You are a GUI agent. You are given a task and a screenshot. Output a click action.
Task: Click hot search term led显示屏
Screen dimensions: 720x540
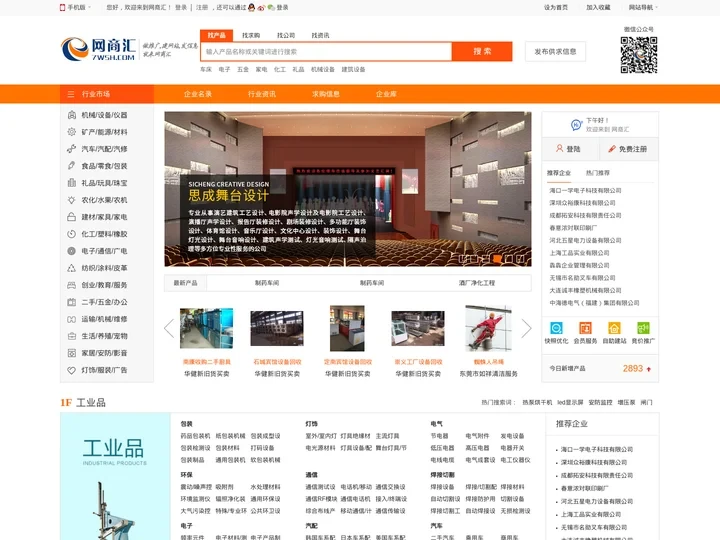pyautogui.click(x=570, y=402)
